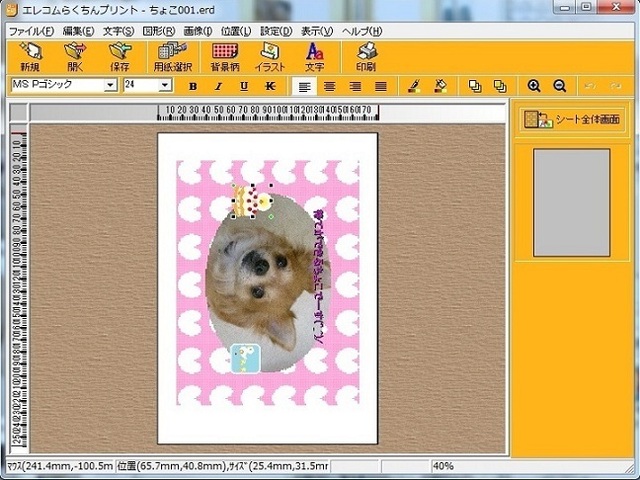The height and width of the screenshot is (480, 640).
Task: Select the blue flower stamp illustration
Action: (245, 358)
